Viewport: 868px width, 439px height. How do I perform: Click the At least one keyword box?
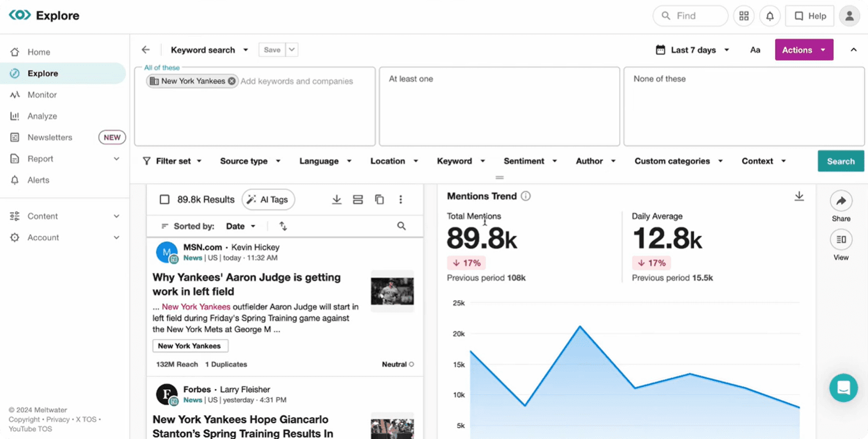point(499,106)
